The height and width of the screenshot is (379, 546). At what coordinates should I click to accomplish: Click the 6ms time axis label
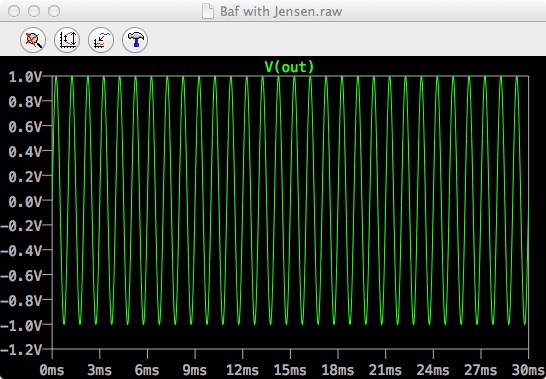(x=147, y=370)
